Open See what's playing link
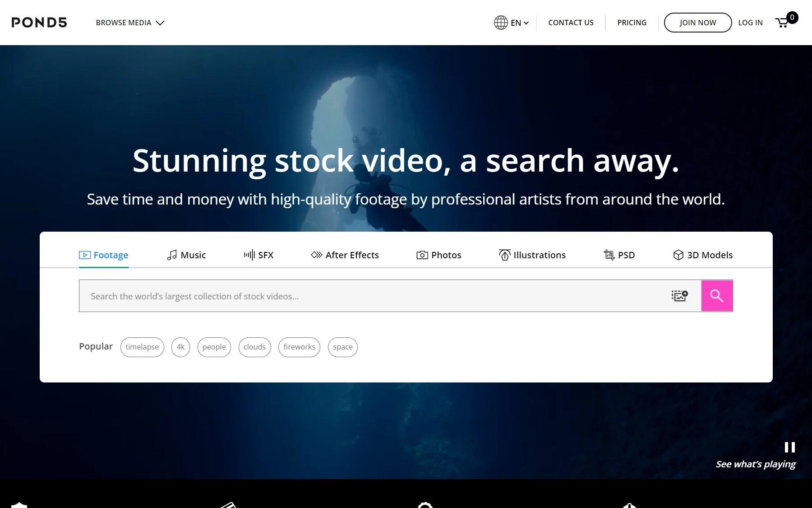The width and height of the screenshot is (812, 508). pyautogui.click(x=756, y=464)
